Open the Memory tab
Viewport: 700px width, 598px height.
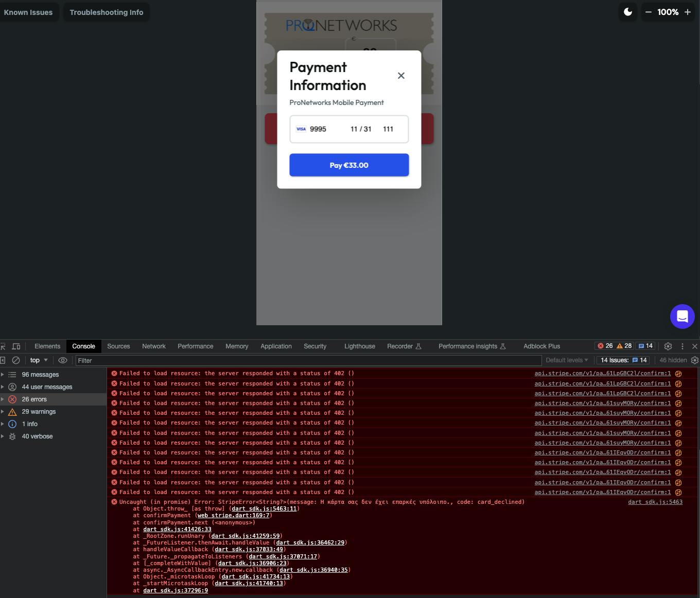tap(237, 346)
